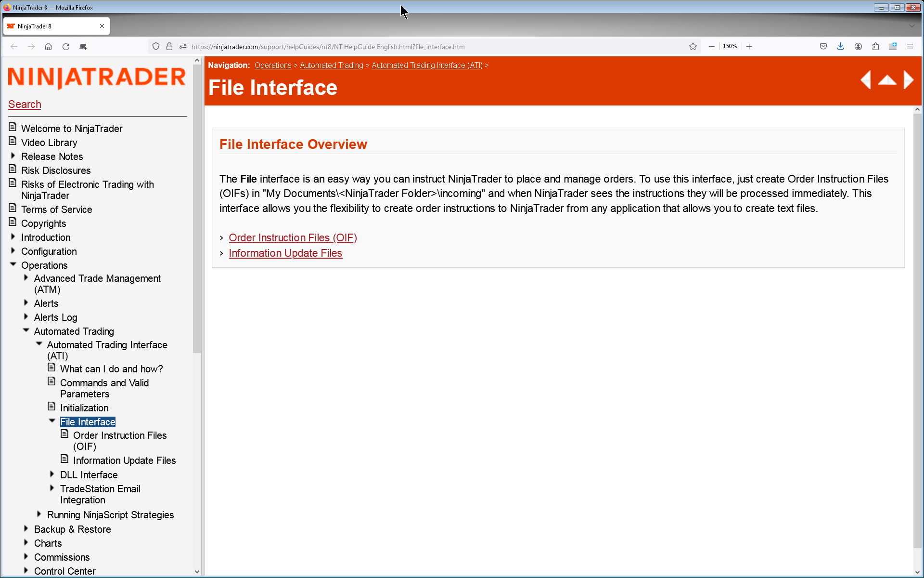
Task: Reload the current page
Action: click(66, 47)
